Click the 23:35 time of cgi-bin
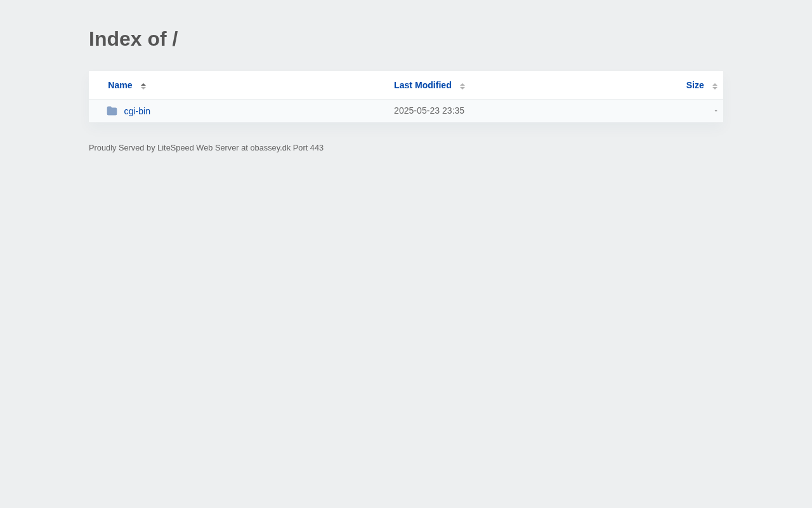Viewport: 812px width, 508px height. tap(454, 110)
